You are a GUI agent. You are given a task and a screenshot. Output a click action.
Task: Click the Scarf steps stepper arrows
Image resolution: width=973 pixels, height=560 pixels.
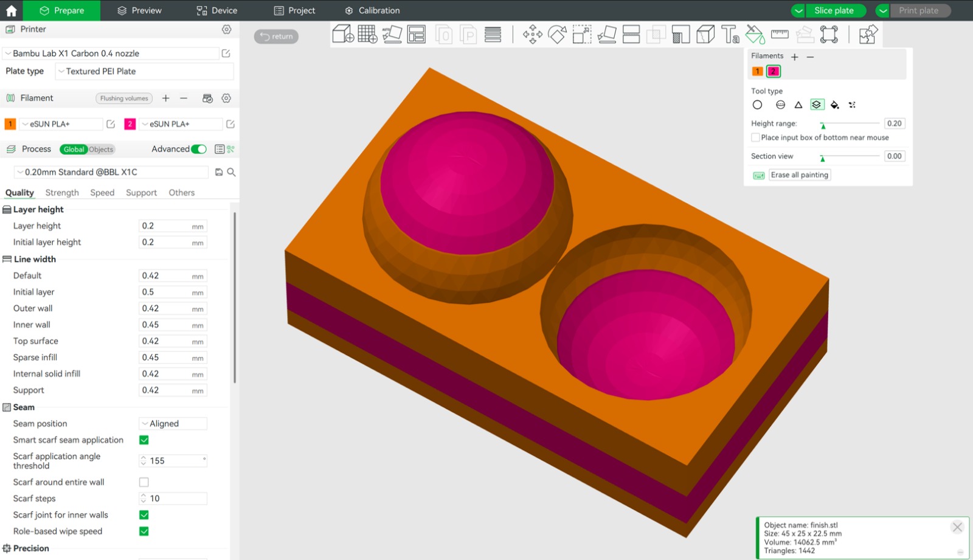pos(144,499)
